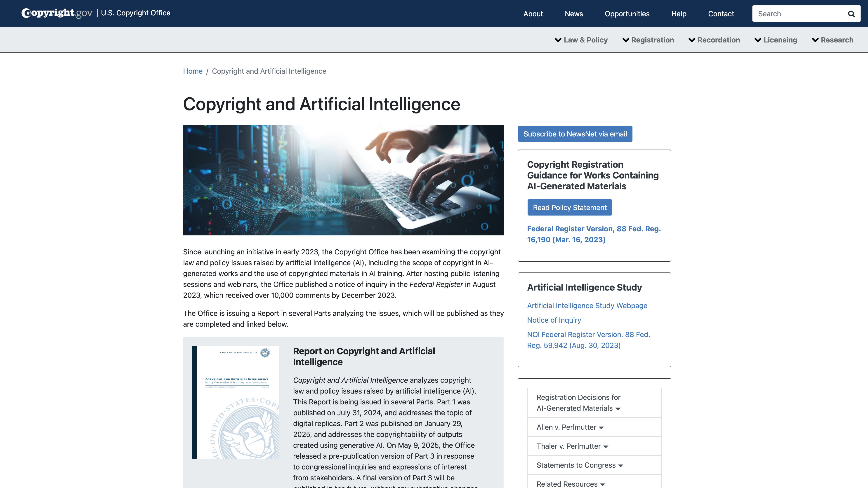Click the chevron icon beside Registration
Screen dimensions: 868x488
pyautogui.click(x=626, y=40)
